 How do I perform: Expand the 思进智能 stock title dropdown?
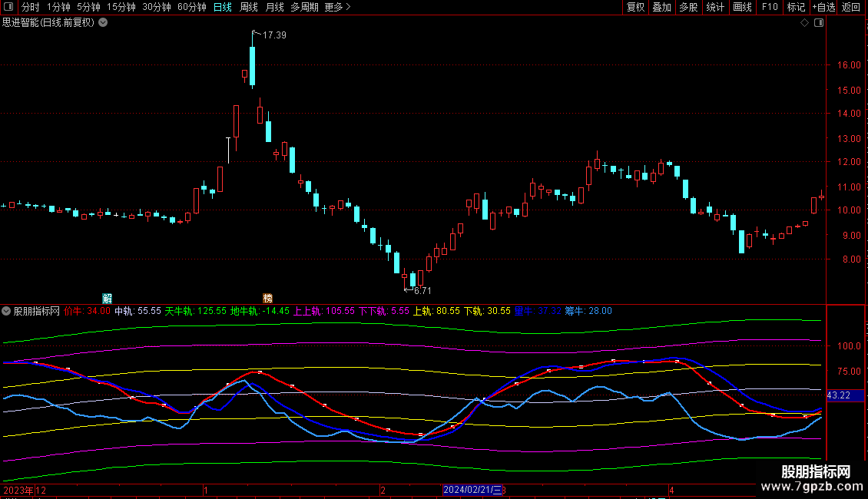[x=104, y=23]
